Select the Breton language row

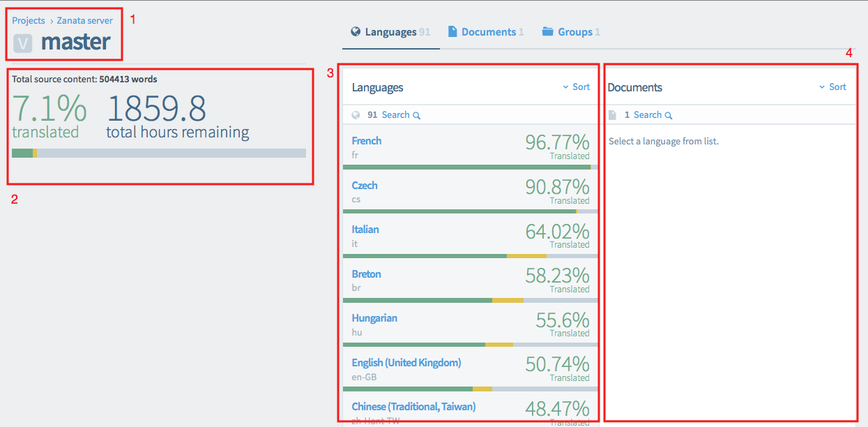[x=471, y=280]
